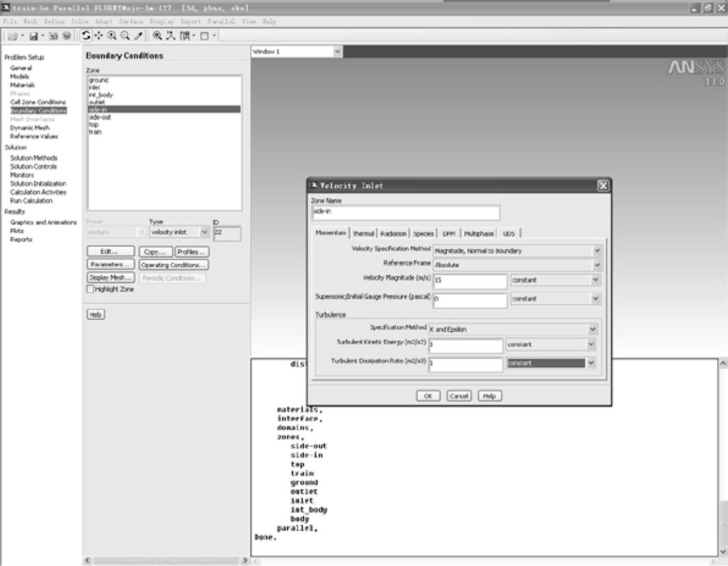Toggle the Highlight Zone checkbox
The width and height of the screenshot is (728, 566).
(90, 289)
